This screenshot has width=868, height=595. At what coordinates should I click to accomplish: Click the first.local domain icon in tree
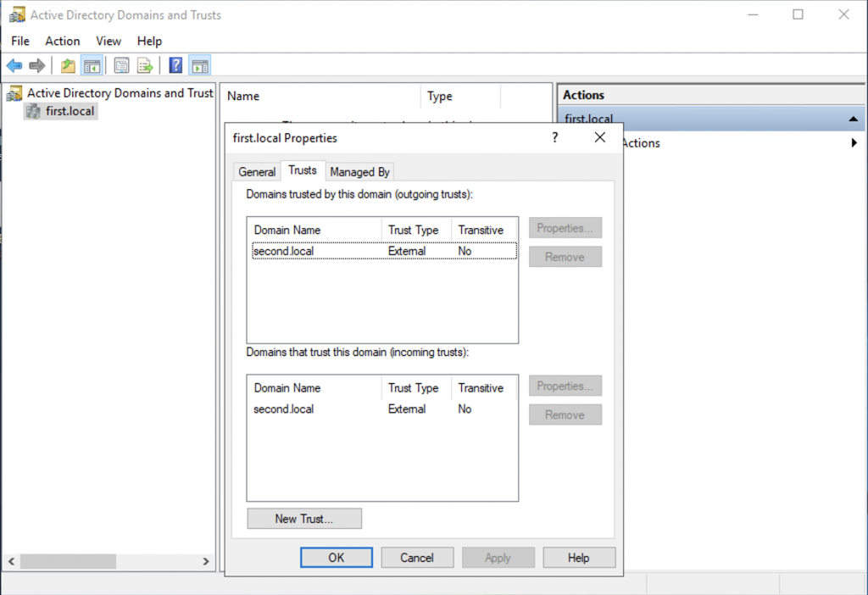pos(33,111)
